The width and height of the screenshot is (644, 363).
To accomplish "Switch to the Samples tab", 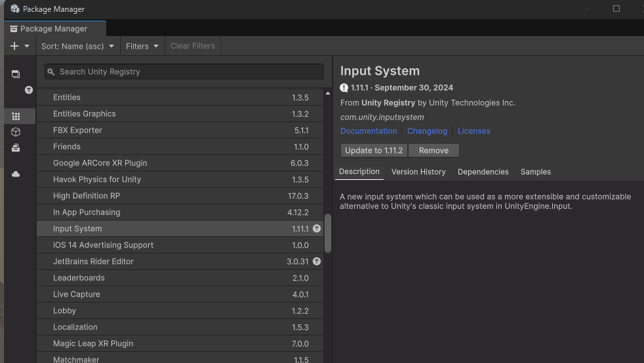I will pyautogui.click(x=536, y=172).
